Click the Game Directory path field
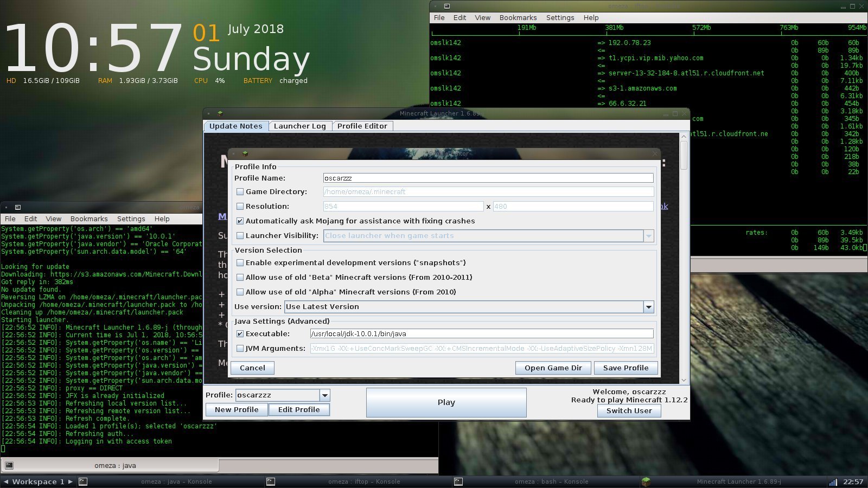The height and width of the screenshot is (488, 868). [x=488, y=191]
